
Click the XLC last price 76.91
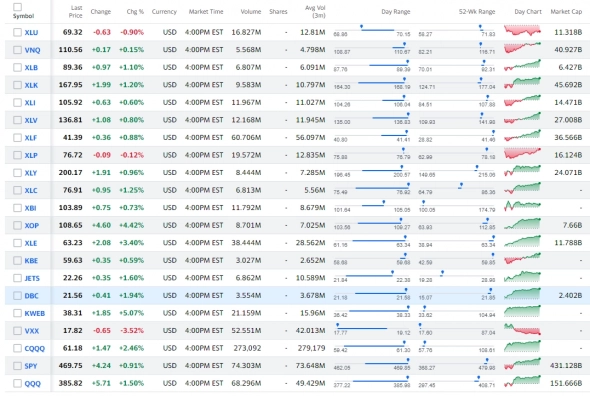tap(73, 190)
